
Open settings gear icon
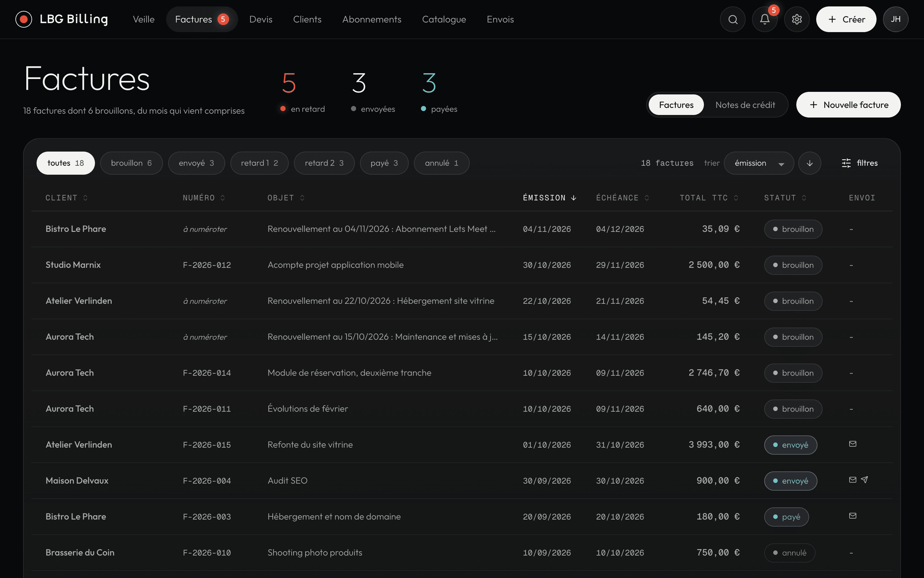click(x=797, y=19)
